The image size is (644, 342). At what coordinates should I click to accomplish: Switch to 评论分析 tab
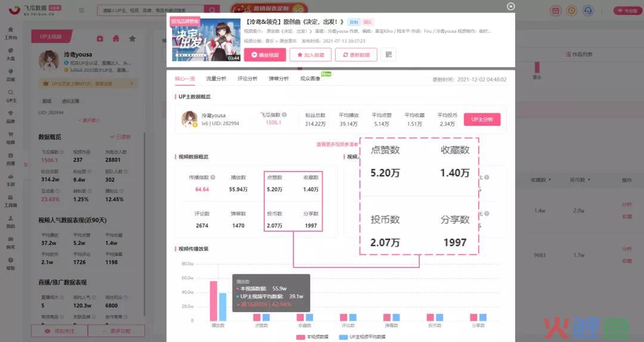(x=247, y=79)
